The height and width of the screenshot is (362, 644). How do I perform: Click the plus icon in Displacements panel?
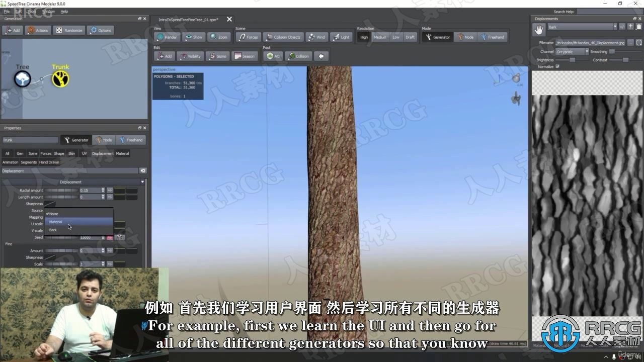(x=630, y=27)
